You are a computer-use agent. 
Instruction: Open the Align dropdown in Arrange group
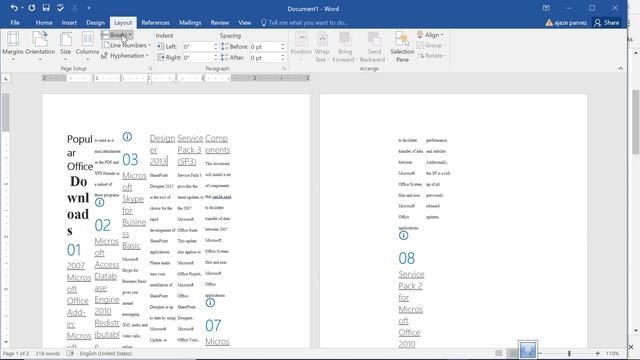click(x=430, y=35)
